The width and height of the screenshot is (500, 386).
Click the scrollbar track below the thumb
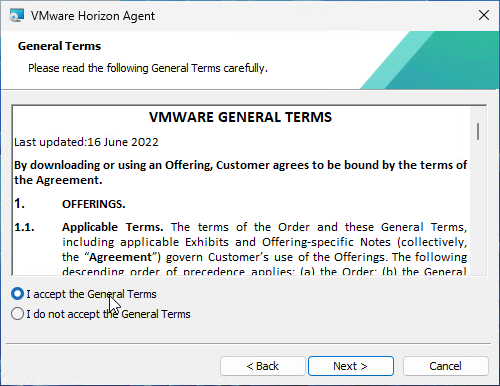478,207
